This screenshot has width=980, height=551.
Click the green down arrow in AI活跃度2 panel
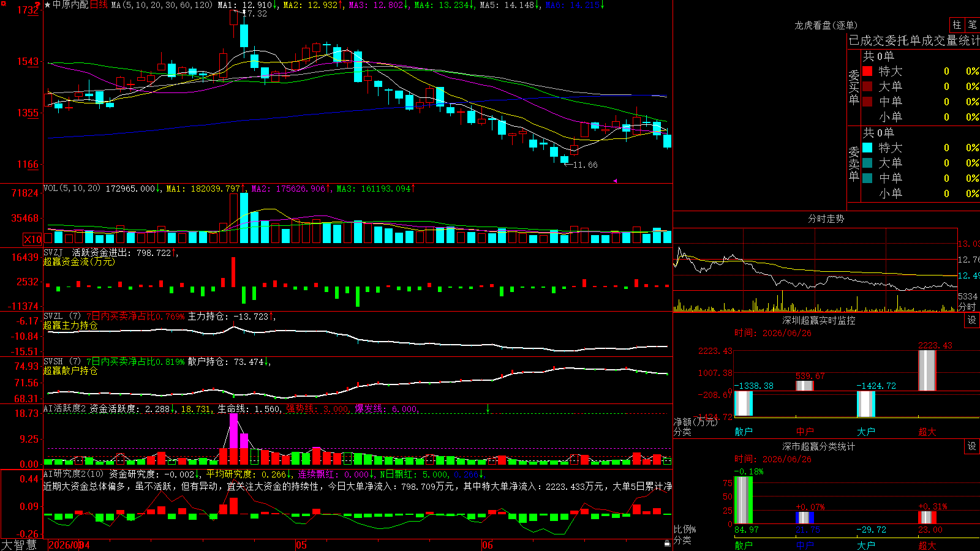(488, 408)
